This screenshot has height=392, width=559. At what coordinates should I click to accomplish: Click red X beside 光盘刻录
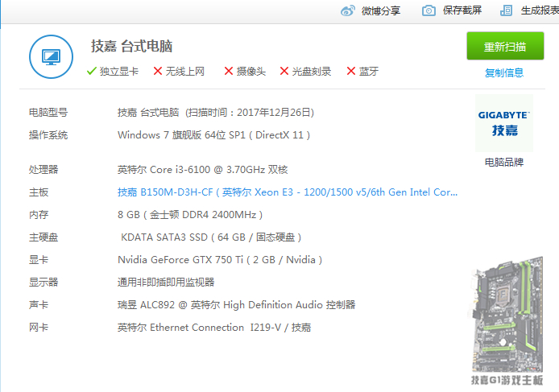coord(284,71)
